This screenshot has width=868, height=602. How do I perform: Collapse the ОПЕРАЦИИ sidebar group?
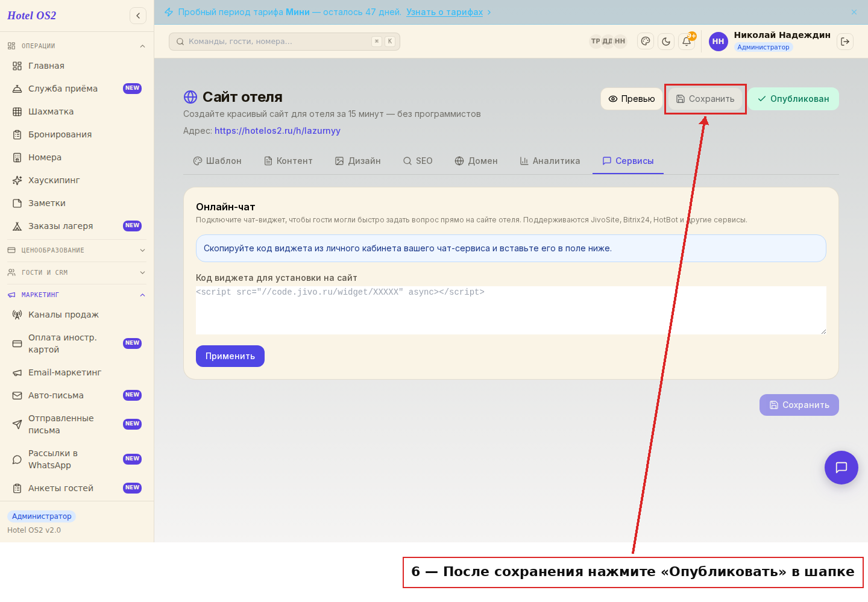(77, 46)
